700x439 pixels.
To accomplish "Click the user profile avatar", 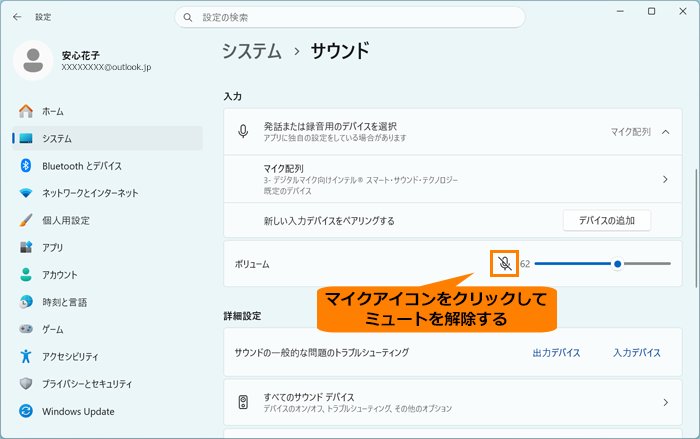I will tap(33, 60).
